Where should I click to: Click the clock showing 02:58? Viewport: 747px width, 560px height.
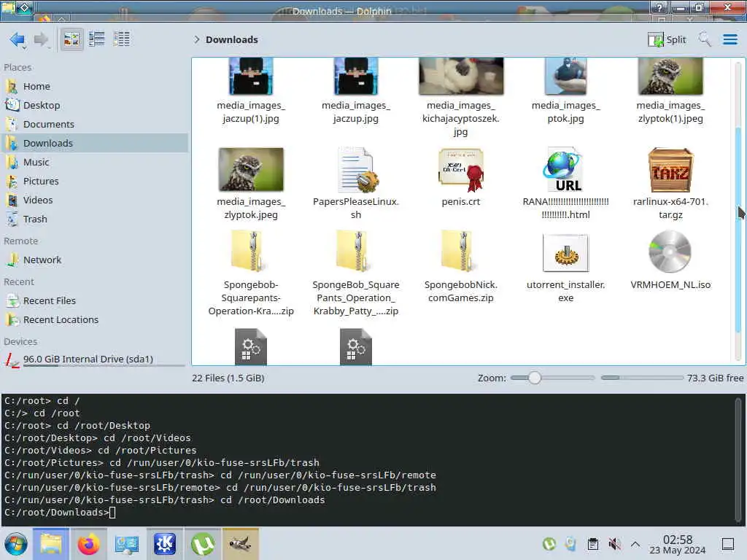click(x=678, y=545)
